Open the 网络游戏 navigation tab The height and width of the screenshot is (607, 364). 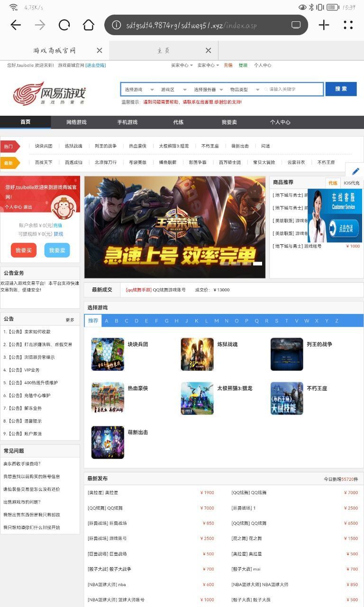76,122
